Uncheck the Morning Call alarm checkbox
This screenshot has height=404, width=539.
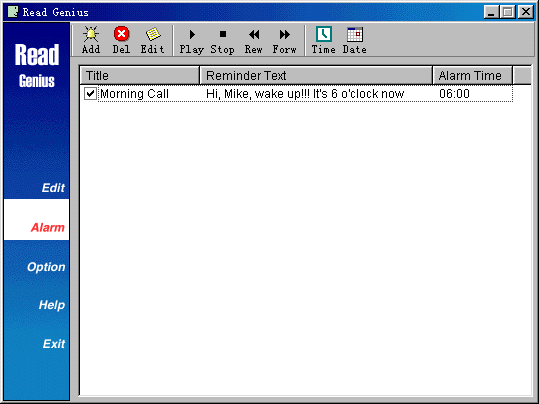[x=90, y=94]
